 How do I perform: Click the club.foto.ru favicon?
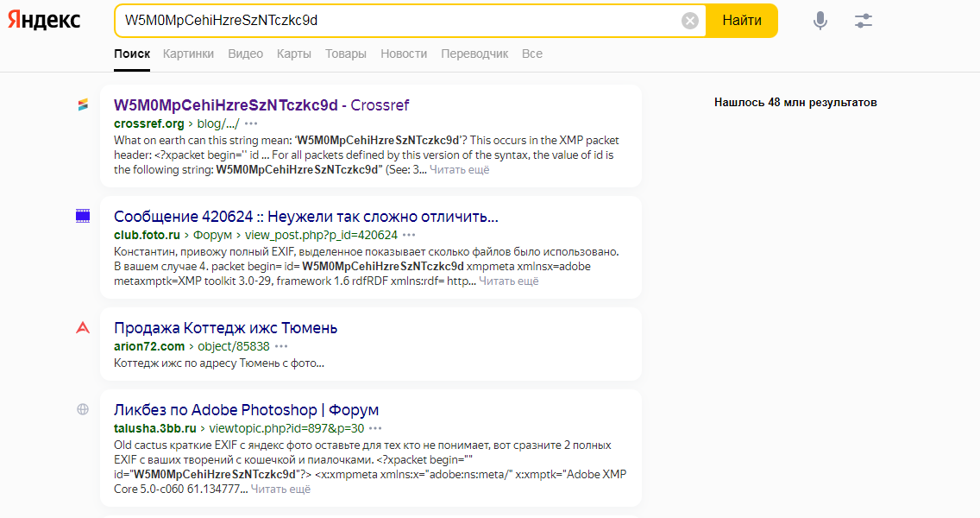pyautogui.click(x=83, y=216)
